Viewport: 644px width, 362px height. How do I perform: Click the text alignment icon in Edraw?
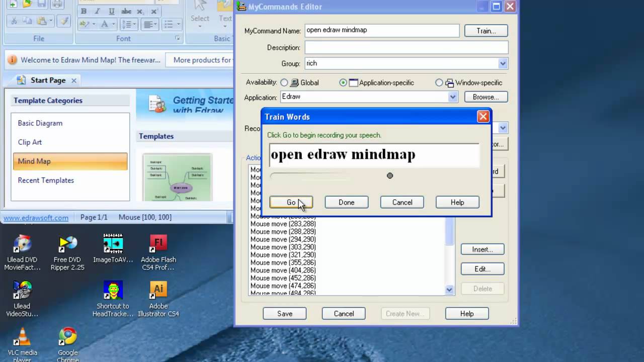tap(148, 24)
